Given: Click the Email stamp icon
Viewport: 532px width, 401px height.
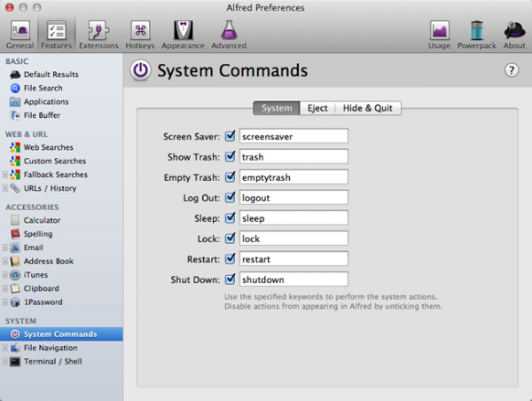Looking at the screenshot, I should click(15, 248).
